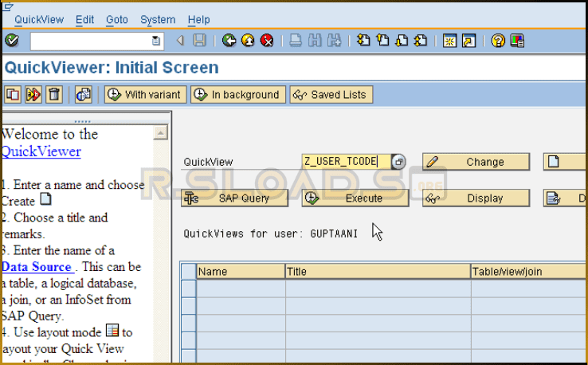This screenshot has width=588, height=365.
Task: Click the SAP Query button
Action: tap(234, 198)
